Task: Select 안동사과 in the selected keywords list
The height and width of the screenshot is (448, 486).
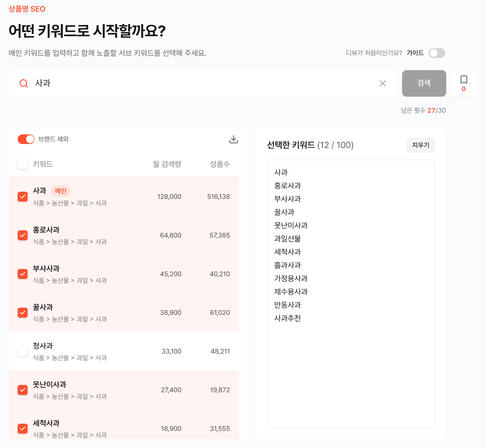Action: [287, 305]
